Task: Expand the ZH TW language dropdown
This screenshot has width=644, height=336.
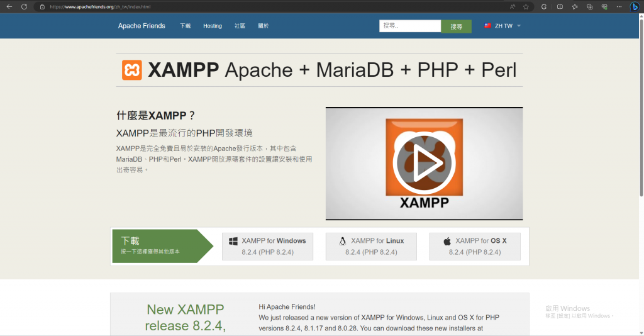Action: tap(502, 26)
